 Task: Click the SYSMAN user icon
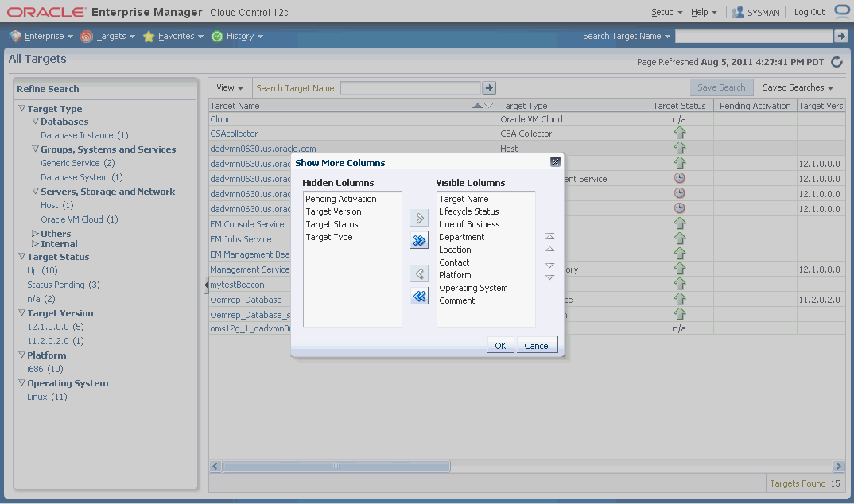coord(737,12)
